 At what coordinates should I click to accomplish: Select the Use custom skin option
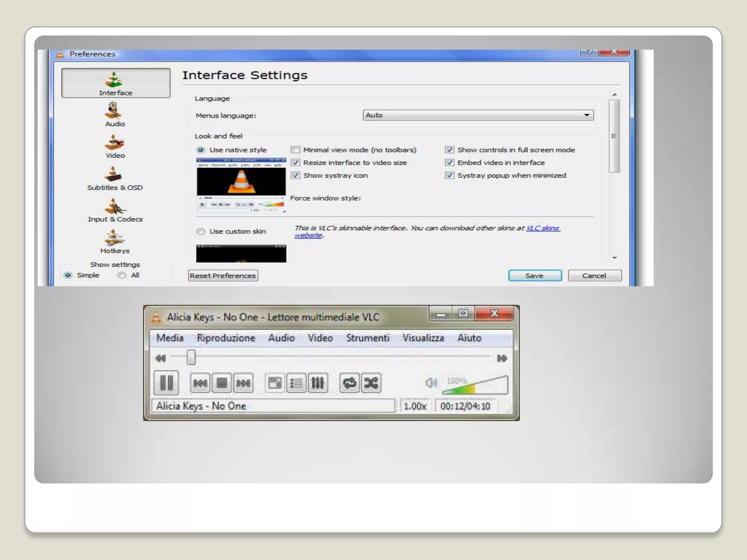[x=201, y=232]
